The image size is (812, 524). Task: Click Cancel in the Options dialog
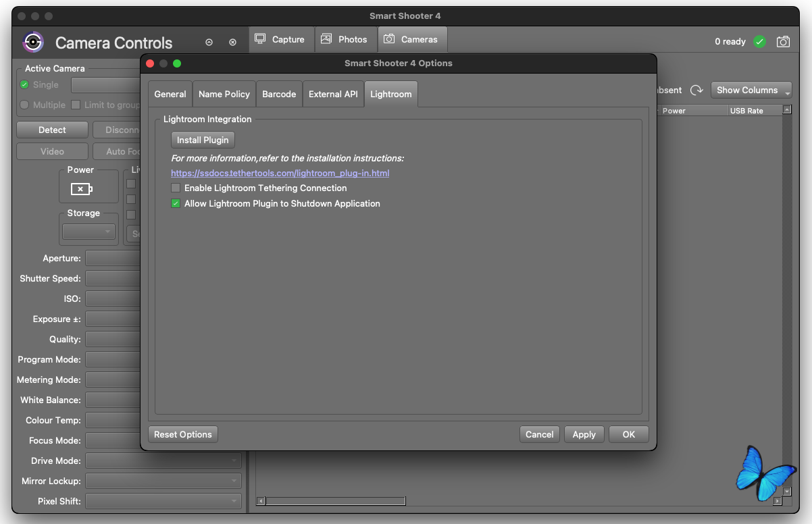tap(540, 434)
